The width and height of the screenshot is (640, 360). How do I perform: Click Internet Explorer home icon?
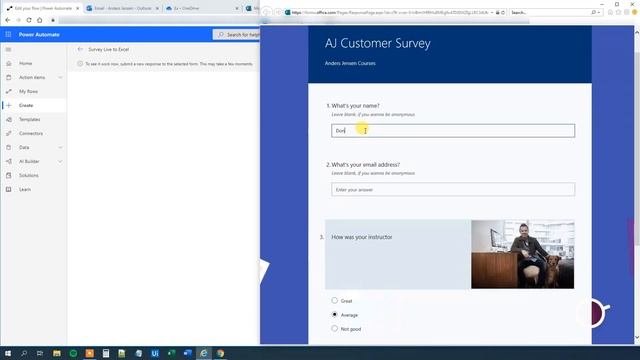610,13
